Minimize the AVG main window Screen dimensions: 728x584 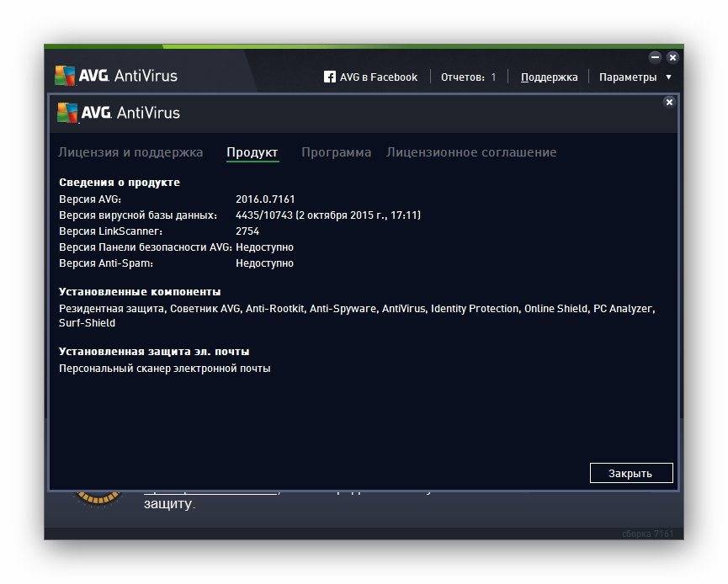[x=655, y=57]
